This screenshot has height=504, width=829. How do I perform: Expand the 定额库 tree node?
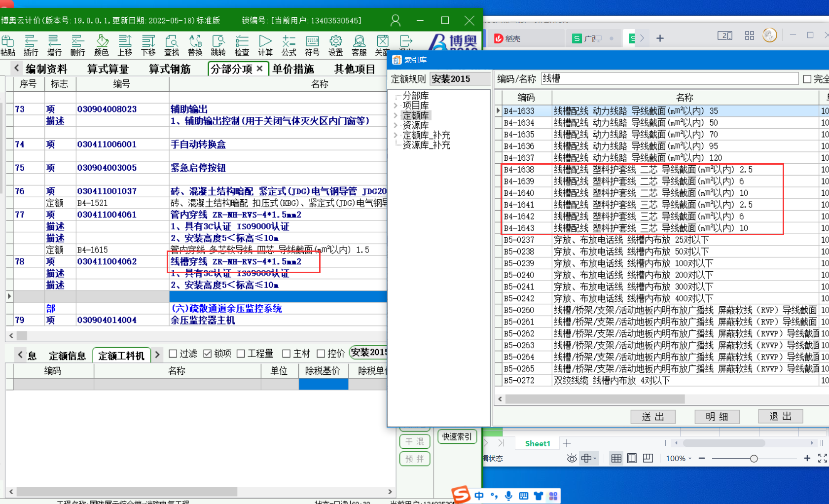click(x=396, y=115)
